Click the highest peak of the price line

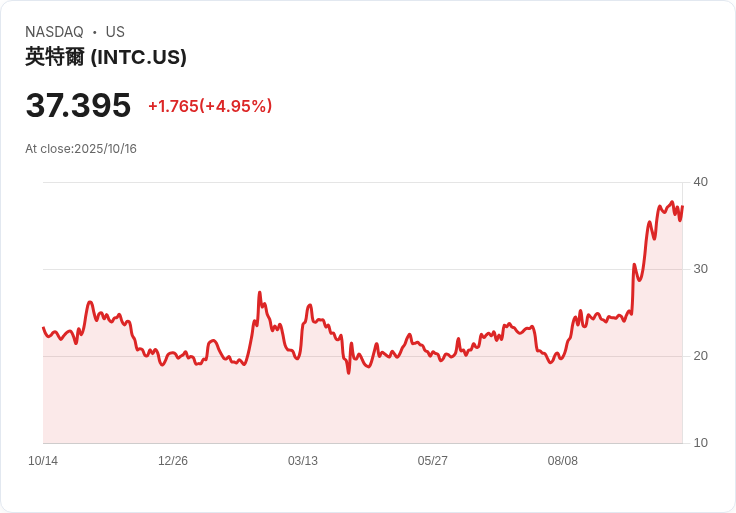click(672, 202)
